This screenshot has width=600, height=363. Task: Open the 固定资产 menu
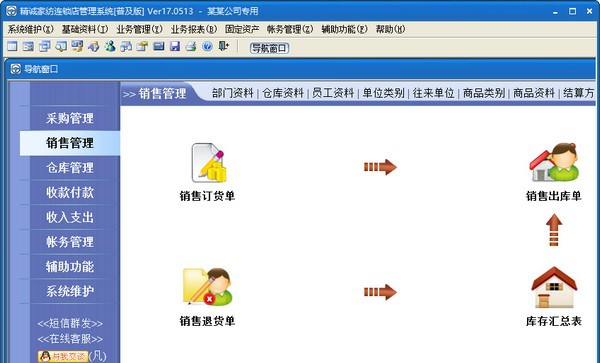pos(242,29)
